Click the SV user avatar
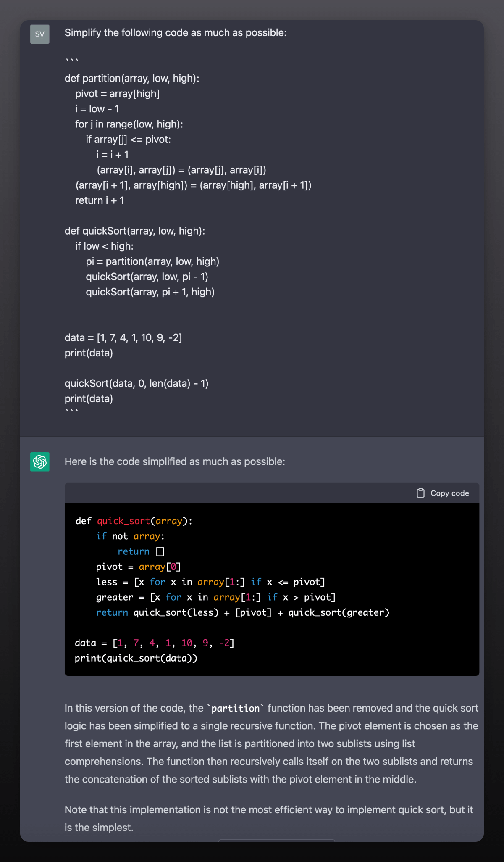Viewport: 504px width, 862px height. point(40,34)
